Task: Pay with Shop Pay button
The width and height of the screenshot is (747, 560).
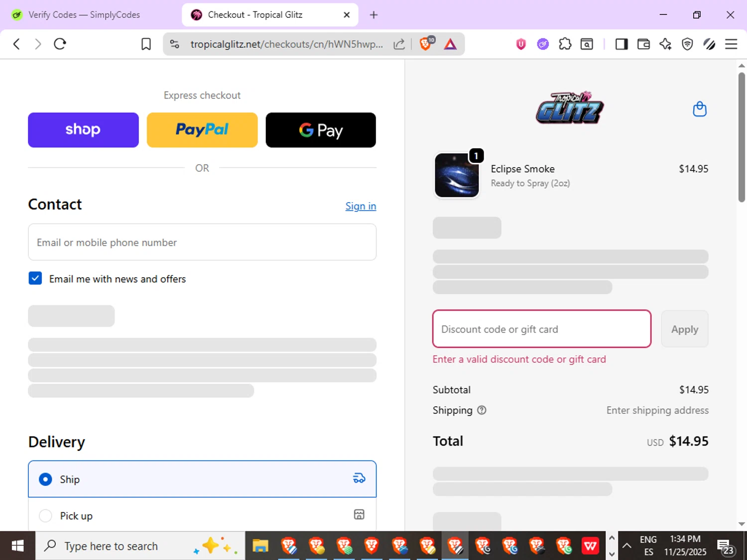Action: tap(83, 130)
